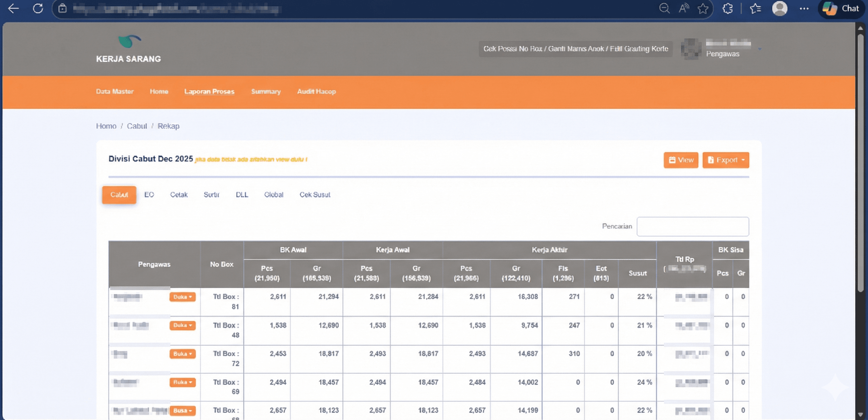Open the browser profile avatar
The height and width of the screenshot is (420, 868).
click(x=780, y=8)
